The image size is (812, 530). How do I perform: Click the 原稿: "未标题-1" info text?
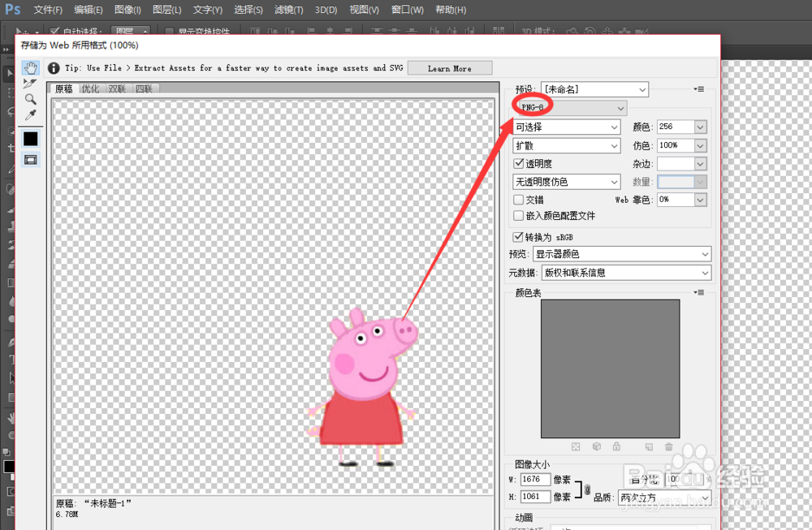[93, 503]
